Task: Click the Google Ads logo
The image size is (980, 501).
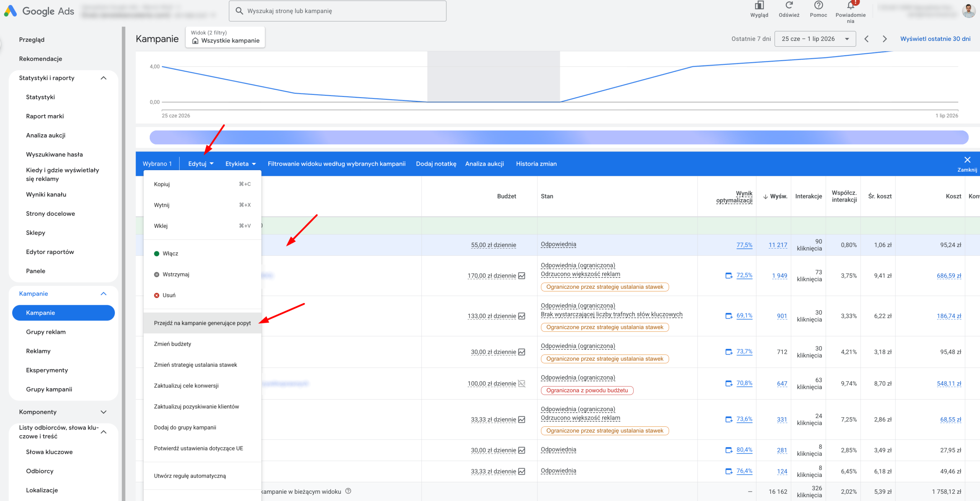Action: 39,11
